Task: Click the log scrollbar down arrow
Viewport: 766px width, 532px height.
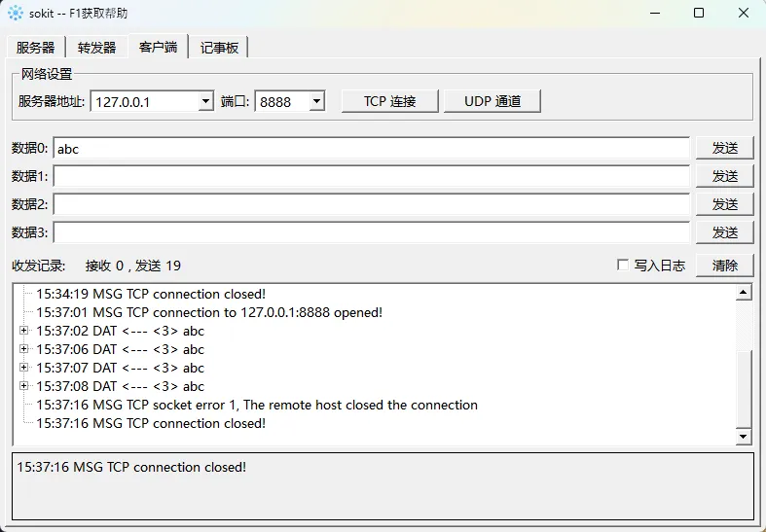Action: [x=745, y=438]
